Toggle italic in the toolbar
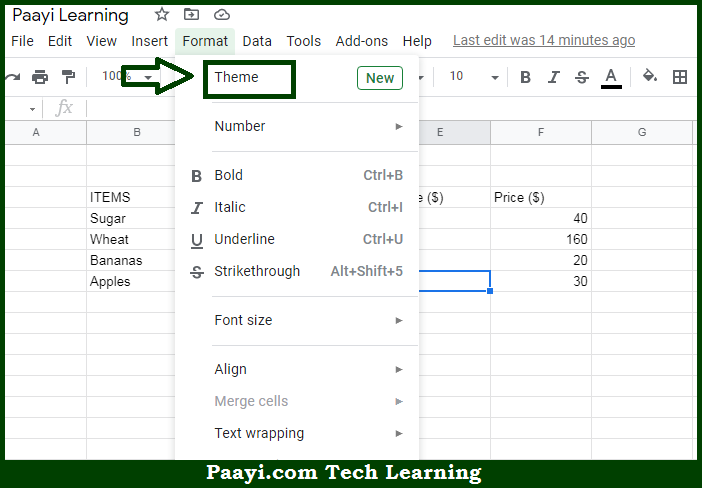 point(554,77)
